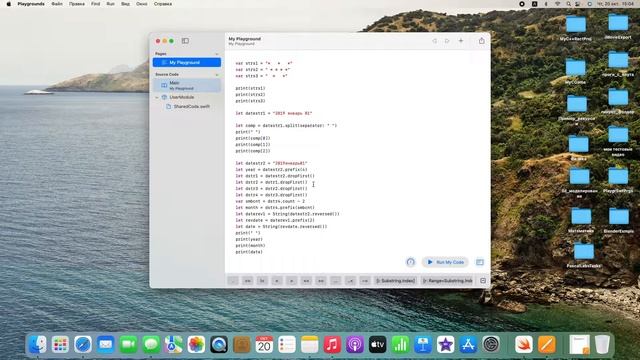Open Podcasts from the Dock

[x=355, y=345]
